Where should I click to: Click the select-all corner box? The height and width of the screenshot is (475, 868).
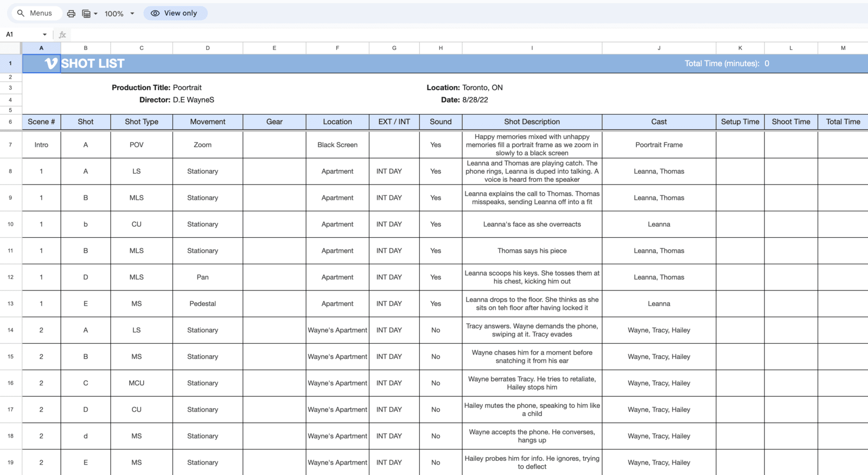[10, 48]
